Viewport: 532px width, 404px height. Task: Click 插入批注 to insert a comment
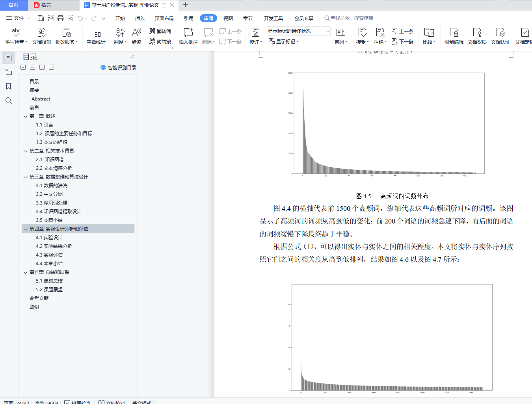[x=188, y=36]
